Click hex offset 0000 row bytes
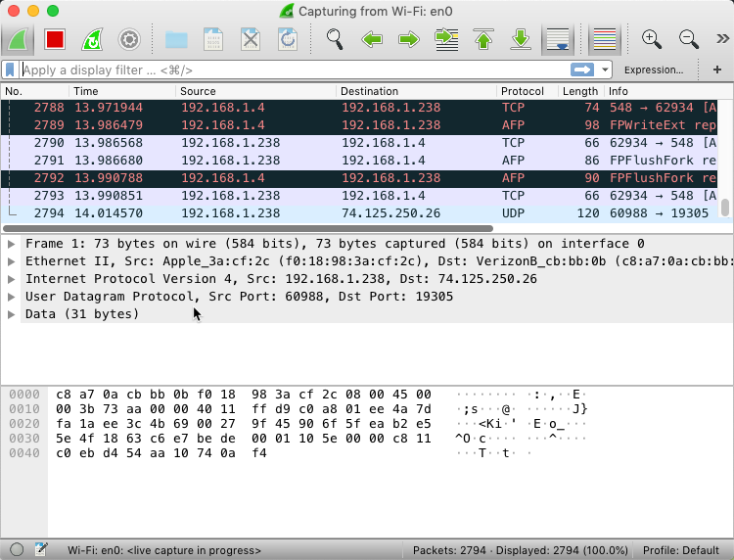The width and height of the screenshot is (734, 560). (x=244, y=395)
